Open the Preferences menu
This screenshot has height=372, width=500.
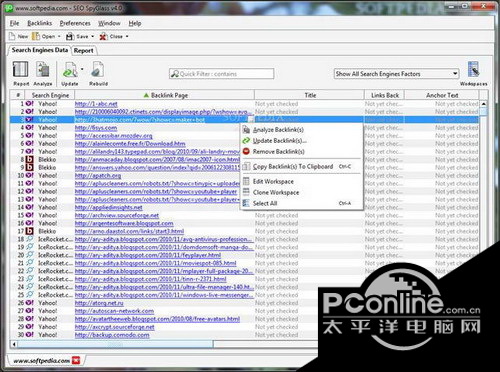click(x=75, y=23)
